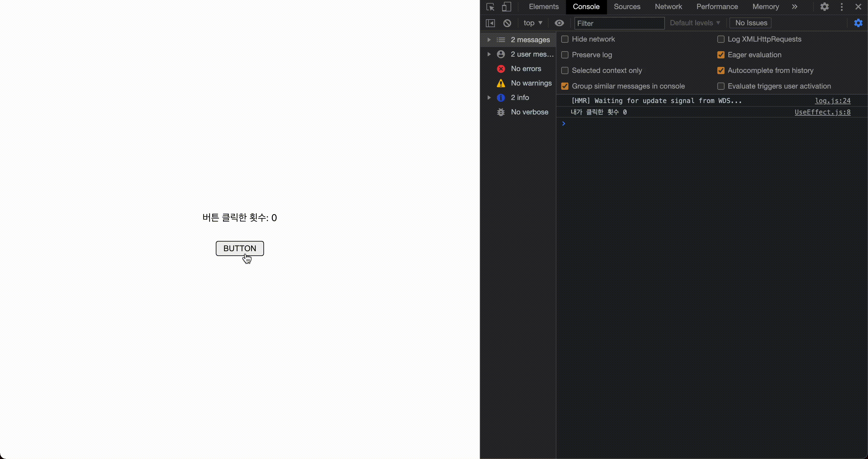The width and height of the screenshot is (868, 459).
Task: Click the Console panel tab
Action: click(587, 6)
